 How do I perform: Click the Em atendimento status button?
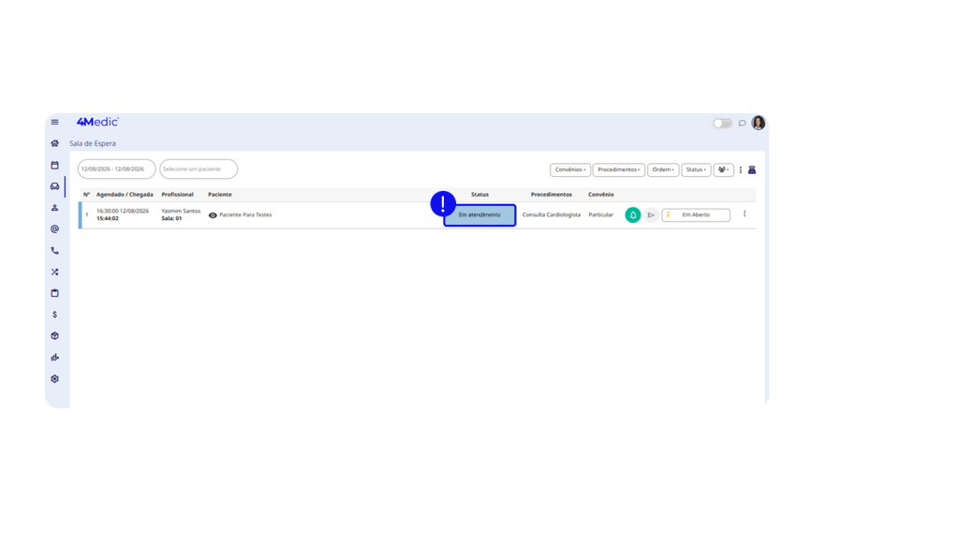[x=479, y=215]
